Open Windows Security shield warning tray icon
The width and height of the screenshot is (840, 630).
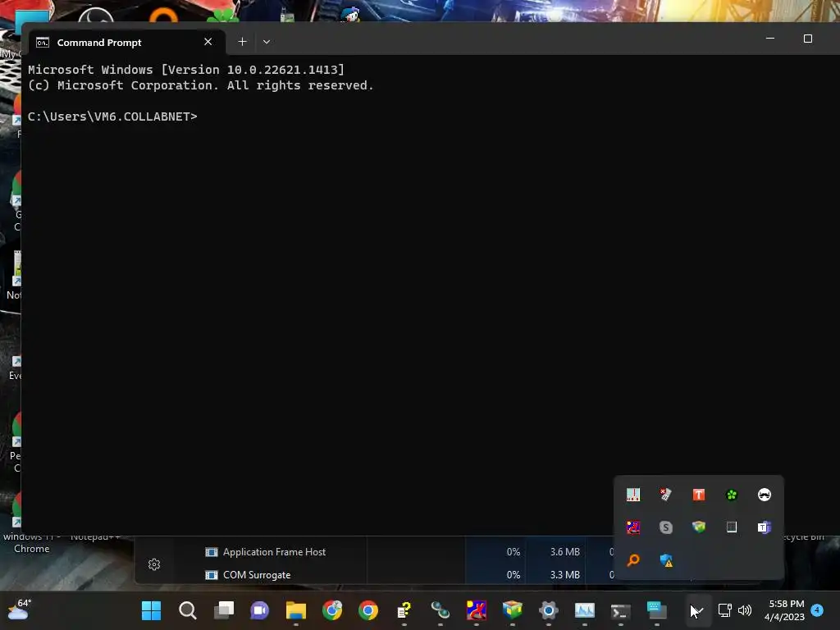(x=666, y=560)
